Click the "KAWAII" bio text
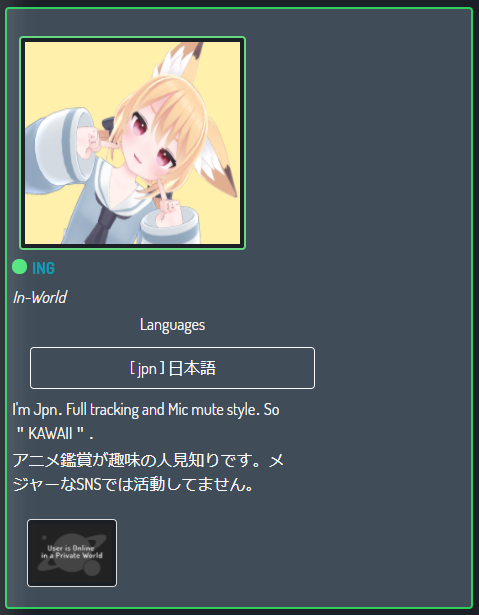Viewport: 479px width, 615px height. (54, 434)
